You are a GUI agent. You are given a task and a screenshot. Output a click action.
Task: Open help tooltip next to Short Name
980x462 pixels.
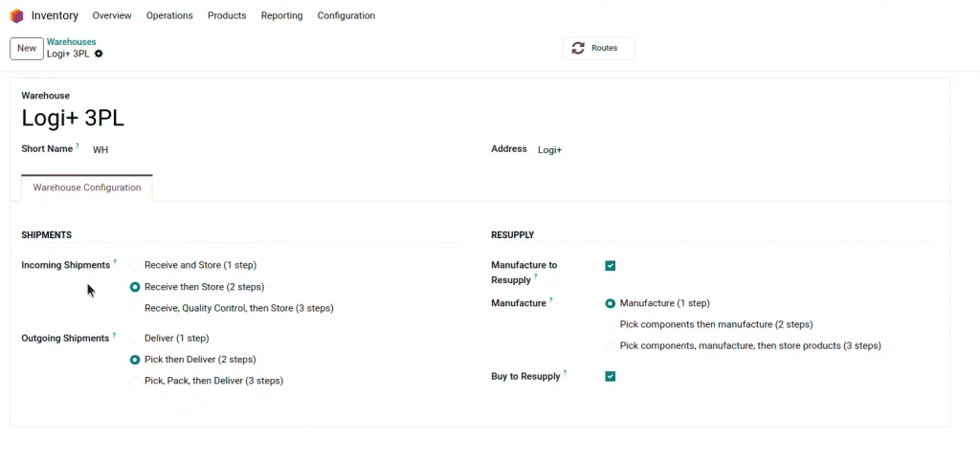tap(78, 145)
